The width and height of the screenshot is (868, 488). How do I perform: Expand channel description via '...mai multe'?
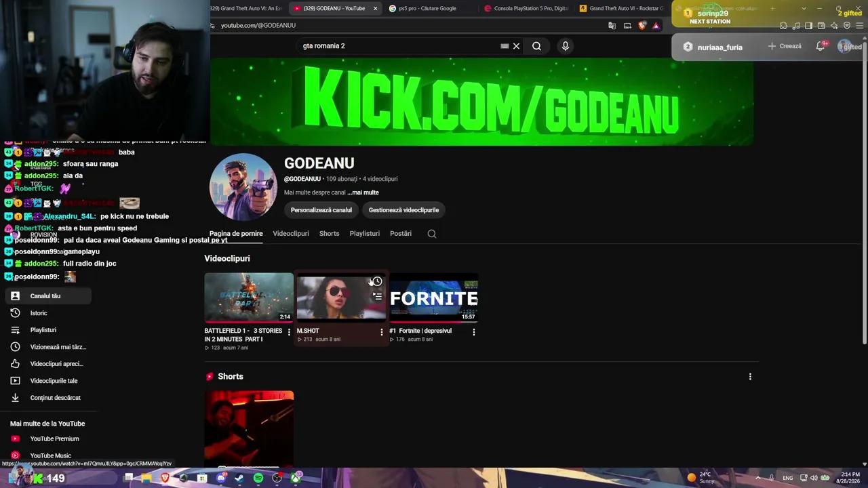[363, 192]
